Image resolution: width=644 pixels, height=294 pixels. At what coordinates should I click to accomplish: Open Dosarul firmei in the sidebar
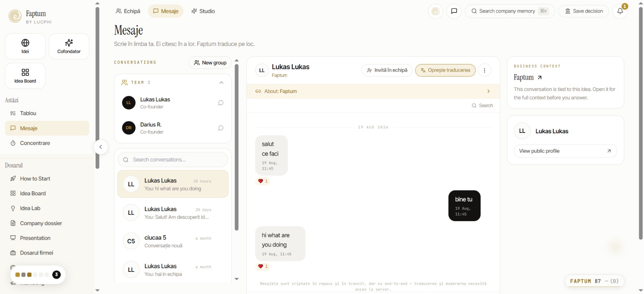coord(47,253)
